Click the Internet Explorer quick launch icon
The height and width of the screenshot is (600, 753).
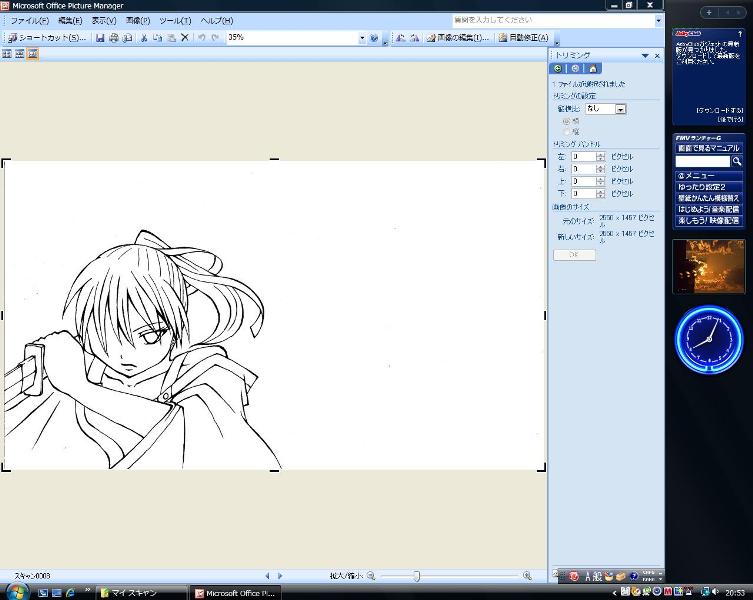tap(70, 593)
